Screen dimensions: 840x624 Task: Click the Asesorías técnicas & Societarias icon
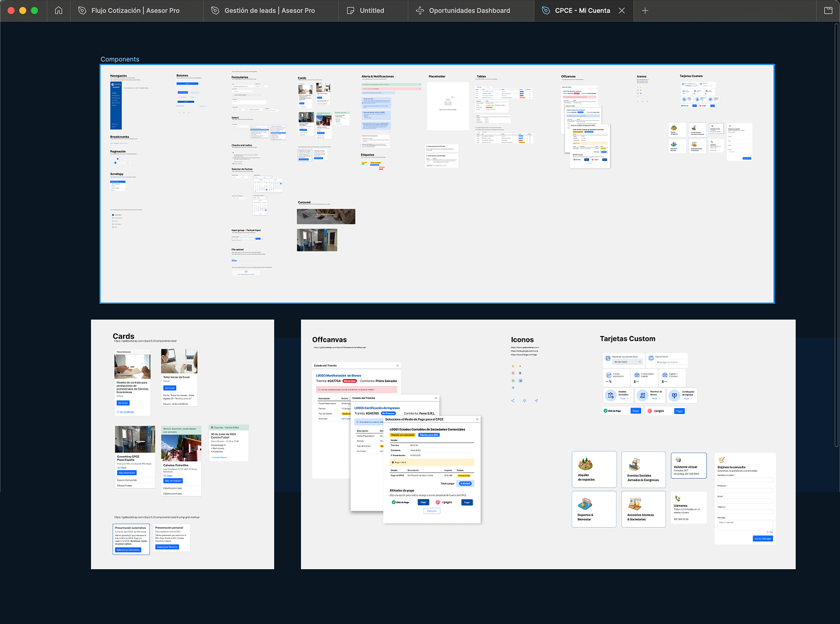(635, 504)
